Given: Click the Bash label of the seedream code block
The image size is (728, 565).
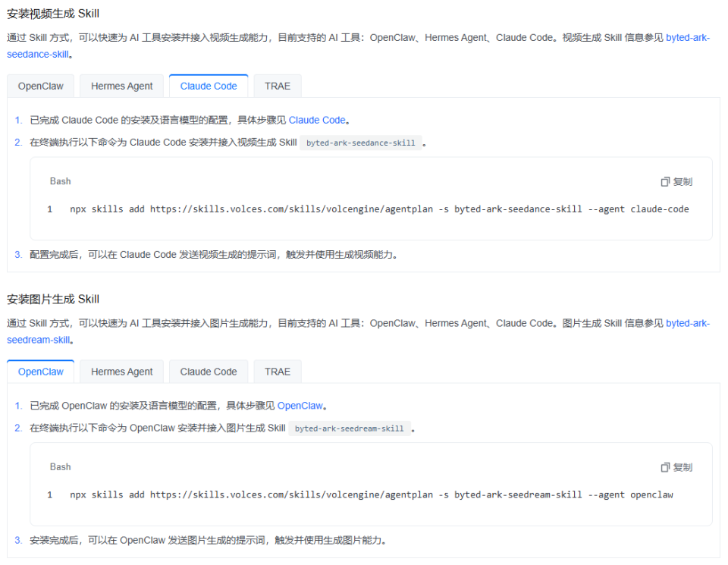Looking at the screenshot, I should click(x=61, y=467).
